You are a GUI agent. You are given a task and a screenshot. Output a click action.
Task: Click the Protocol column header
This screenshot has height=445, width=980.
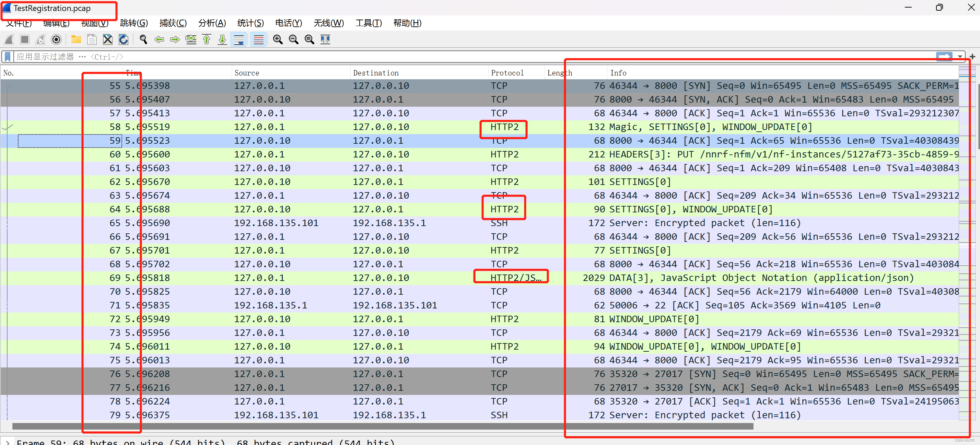507,73
